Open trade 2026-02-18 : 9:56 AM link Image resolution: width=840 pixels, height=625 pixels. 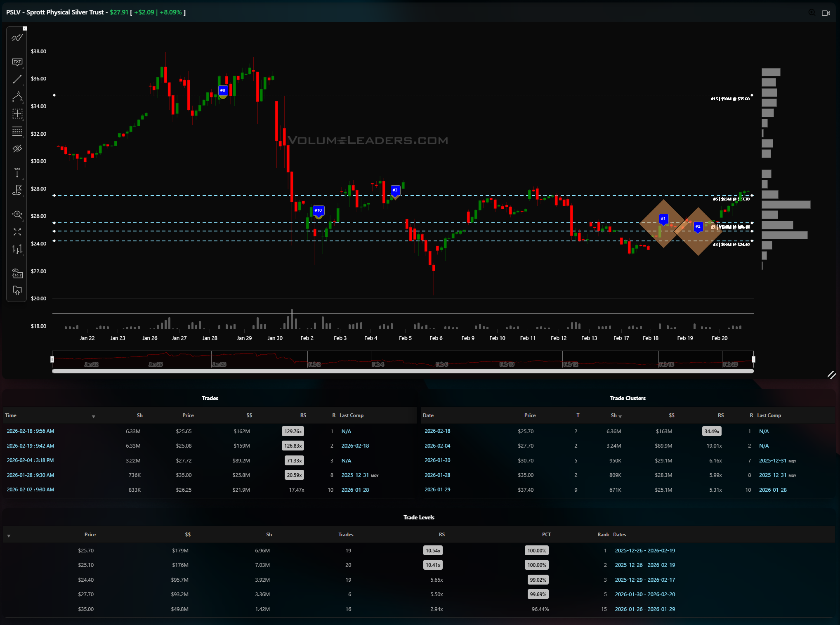point(31,431)
